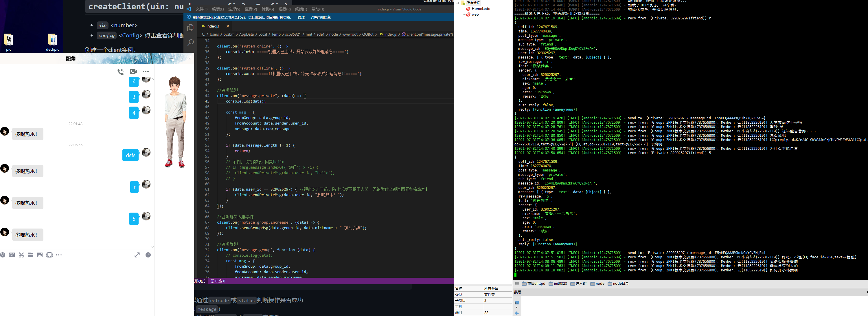The width and height of the screenshot is (868, 316).
Task: Open the send file folder icon
Action: click(x=31, y=255)
